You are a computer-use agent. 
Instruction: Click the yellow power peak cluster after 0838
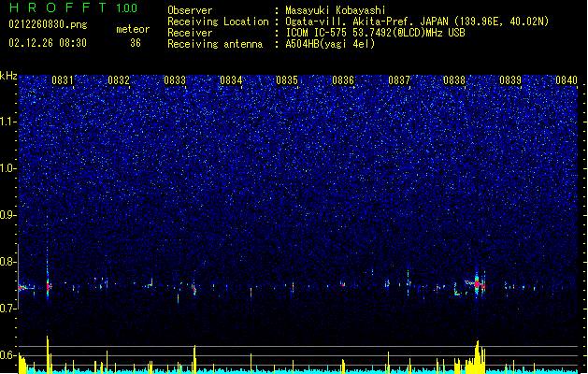tap(475, 356)
